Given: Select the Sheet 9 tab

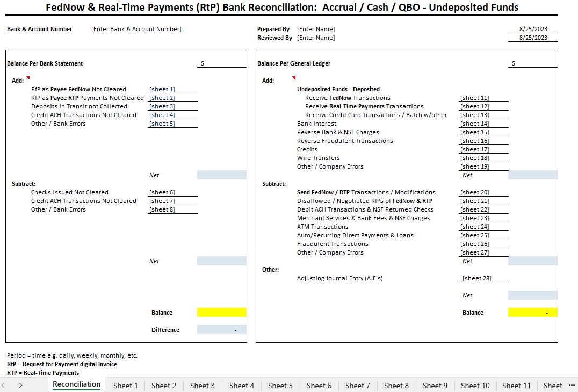Looking at the screenshot, I should click(435, 386).
